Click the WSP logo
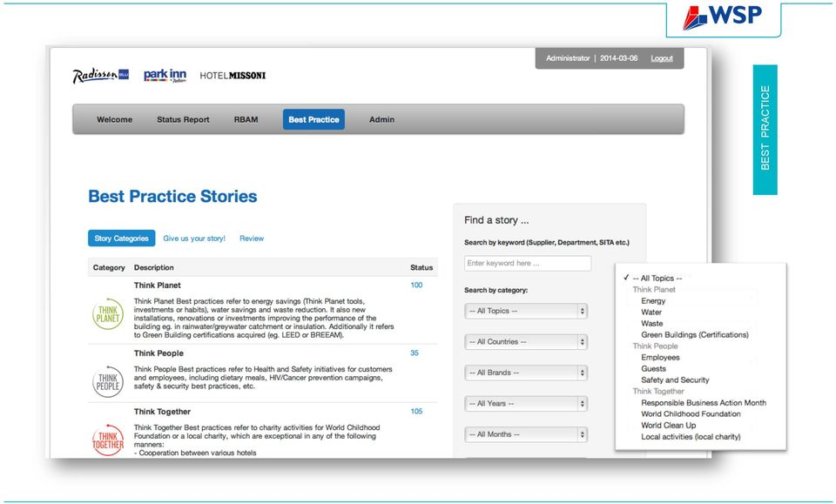 point(723,16)
